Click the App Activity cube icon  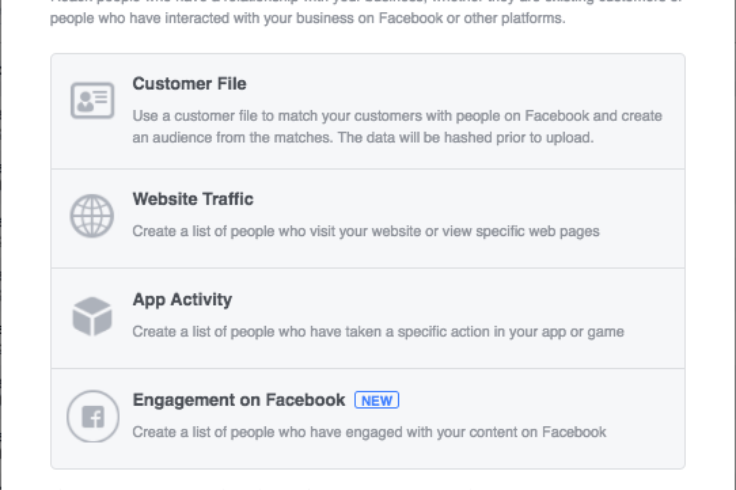pyautogui.click(x=92, y=316)
